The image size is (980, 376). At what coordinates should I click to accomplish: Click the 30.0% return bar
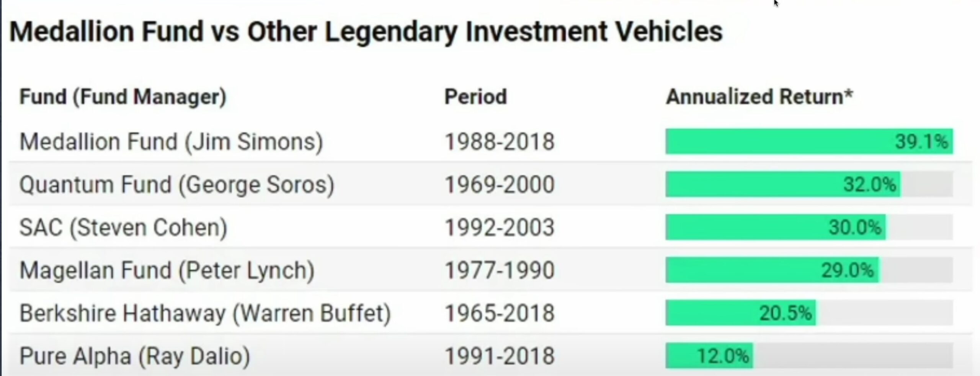point(775,227)
